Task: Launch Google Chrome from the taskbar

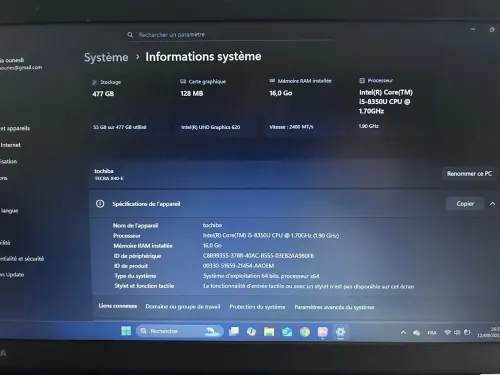Action: [x=305, y=332]
